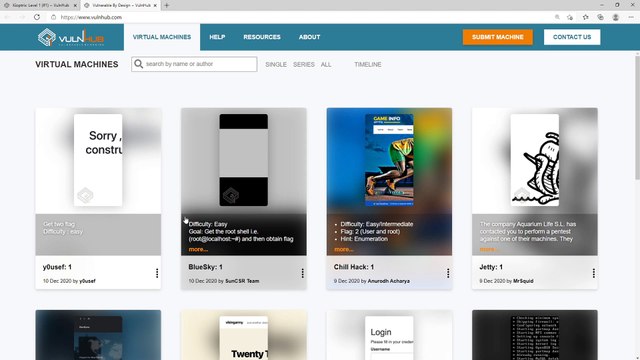Viewport: 640px width, 360px height.
Task: Click the Submit Machine button
Action: 498,37
